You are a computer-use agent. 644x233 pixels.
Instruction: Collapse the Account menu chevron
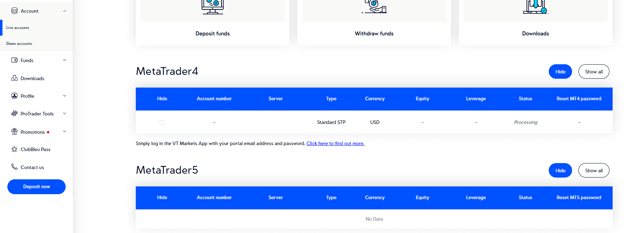click(65, 11)
